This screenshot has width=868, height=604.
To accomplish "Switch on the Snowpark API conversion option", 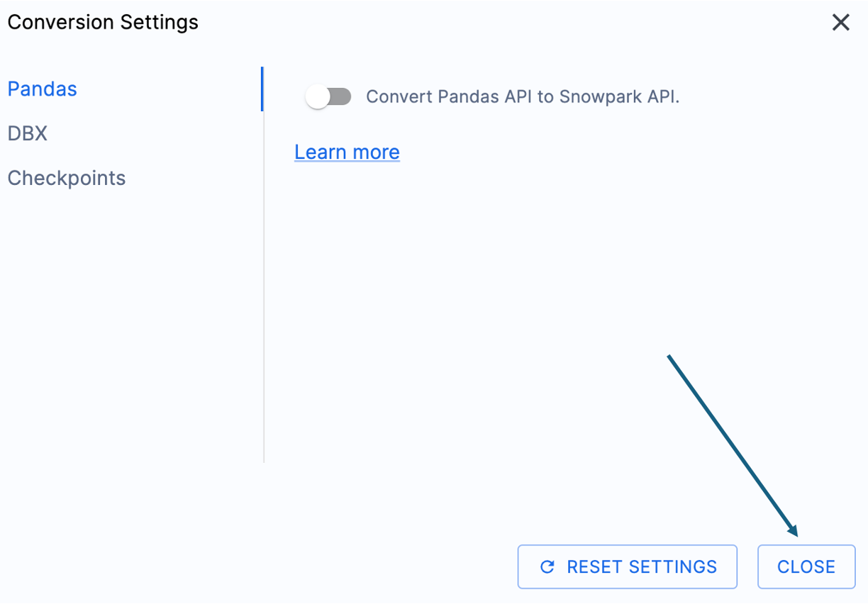I will point(328,96).
